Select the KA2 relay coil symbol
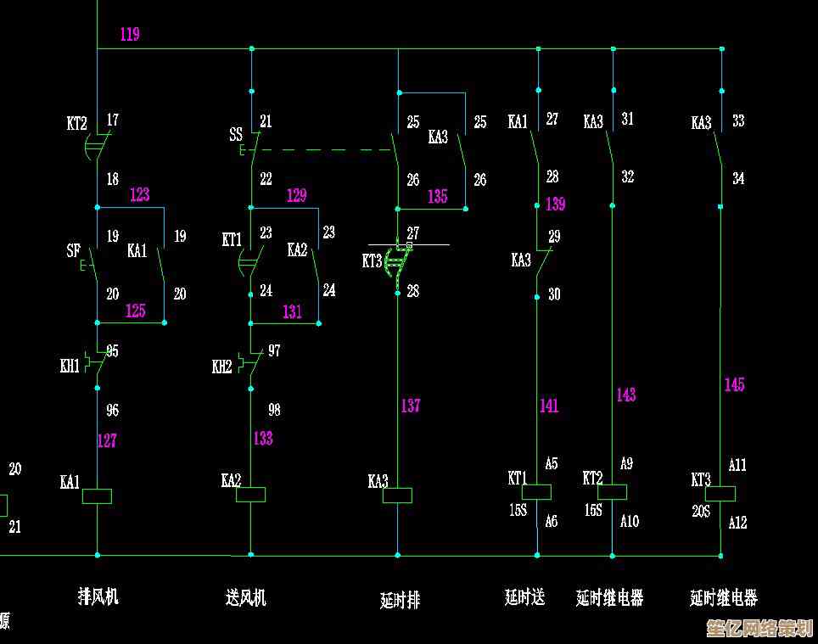Viewport: 818px width, 644px height. point(250,495)
